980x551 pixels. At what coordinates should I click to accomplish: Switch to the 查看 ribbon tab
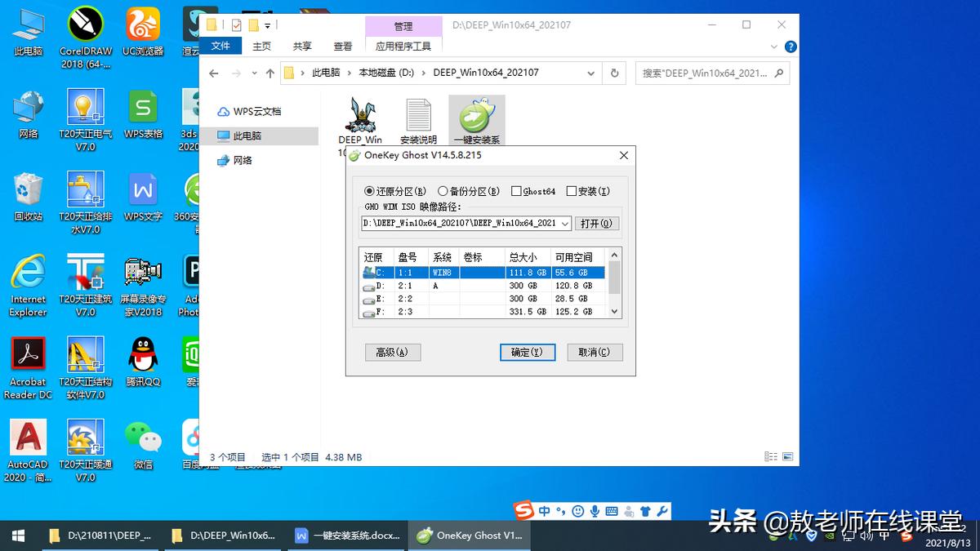tap(343, 46)
